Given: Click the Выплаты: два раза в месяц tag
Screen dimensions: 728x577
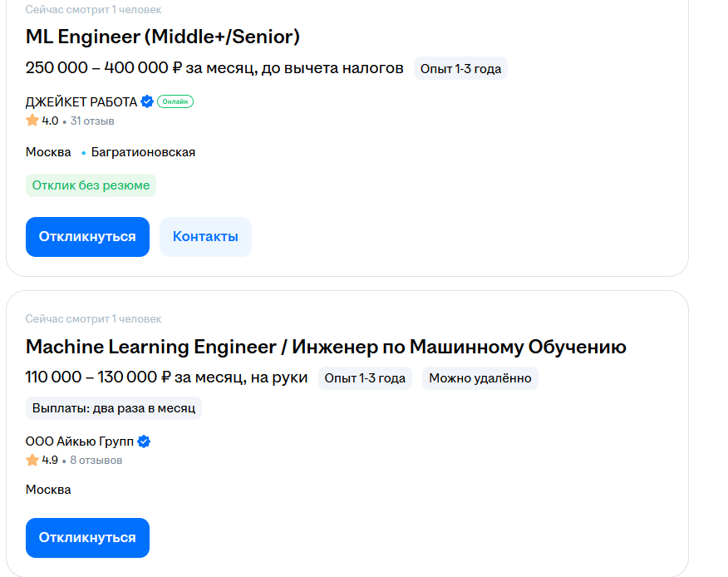Looking at the screenshot, I should (114, 408).
